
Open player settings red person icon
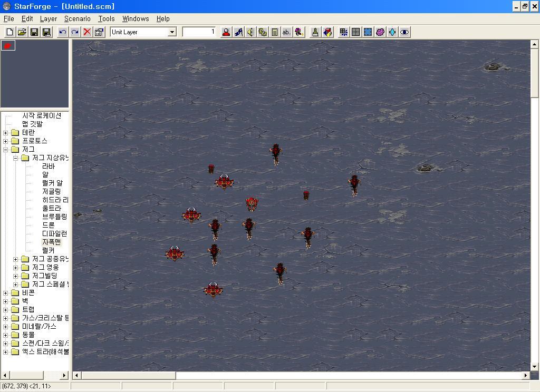(226, 32)
